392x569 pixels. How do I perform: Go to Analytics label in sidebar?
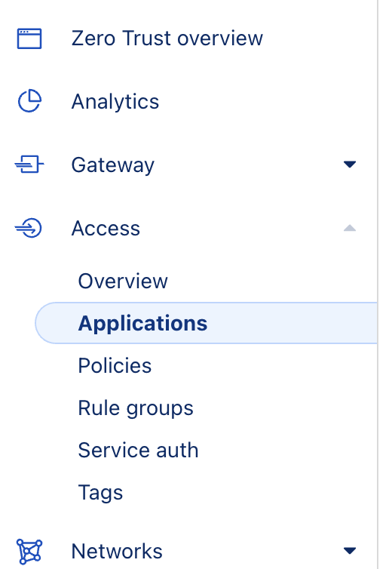click(115, 101)
